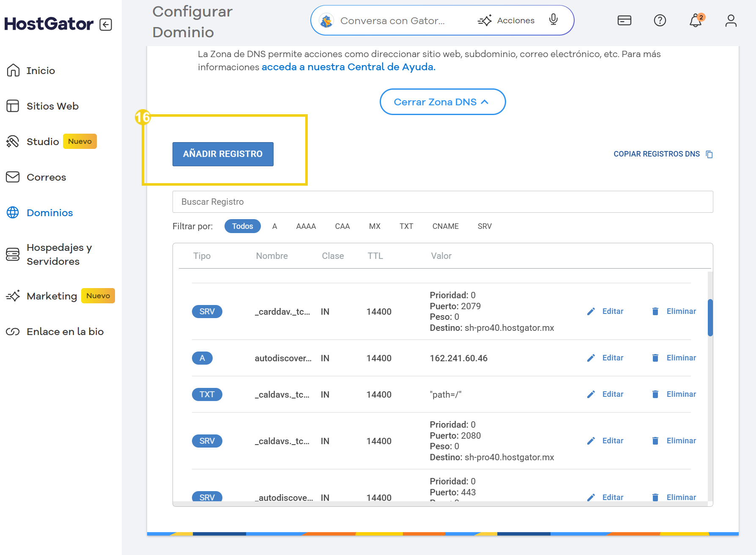
Task: Open the Central de Ayuda link
Action: pyautogui.click(x=348, y=67)
